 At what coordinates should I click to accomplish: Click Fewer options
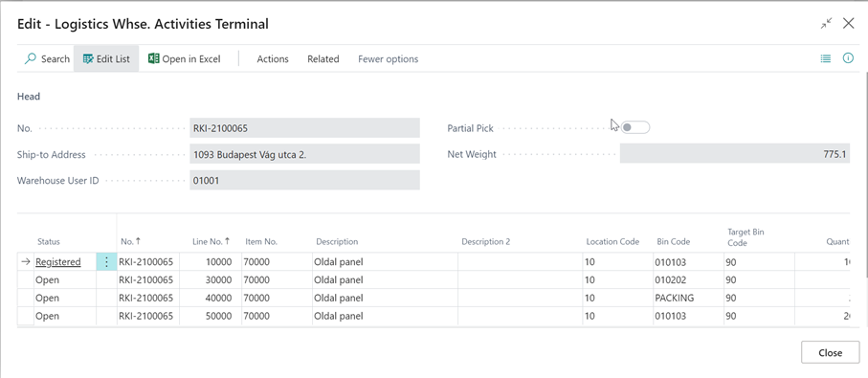(388, 58)
